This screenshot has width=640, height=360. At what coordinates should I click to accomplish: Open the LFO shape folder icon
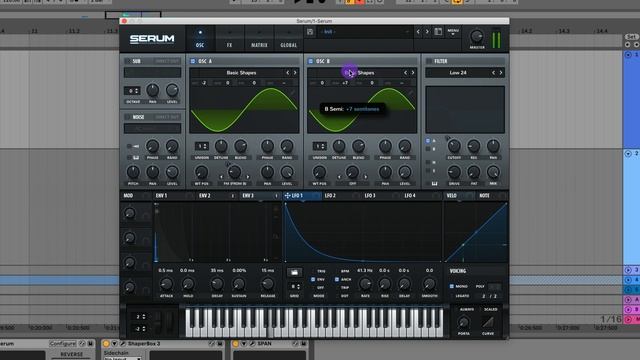click(294, 272)
